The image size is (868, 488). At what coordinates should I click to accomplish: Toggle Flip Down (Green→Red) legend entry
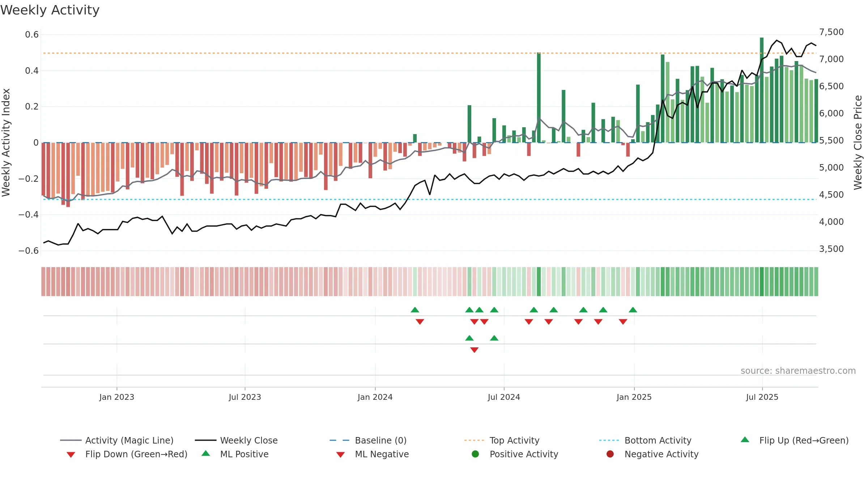(127, 454)
